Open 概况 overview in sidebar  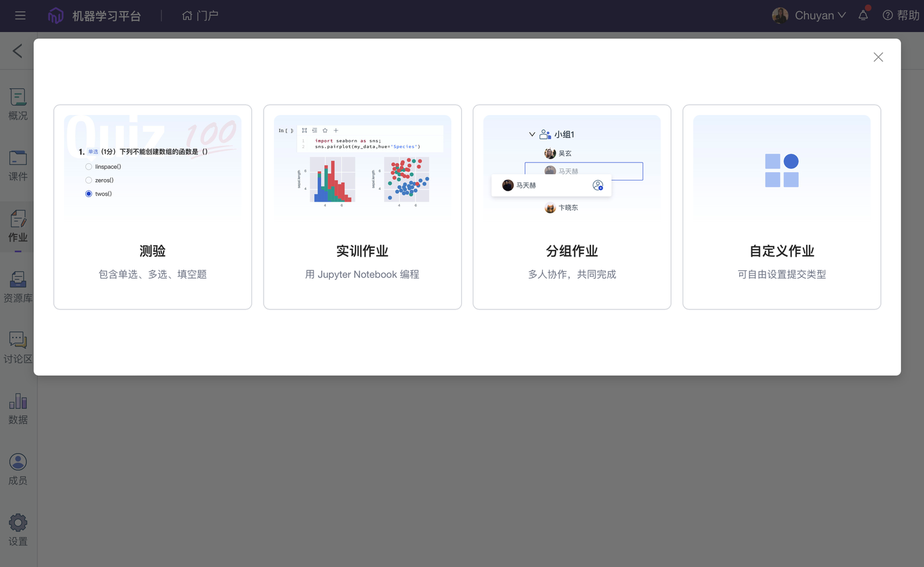tap(18, 105)
